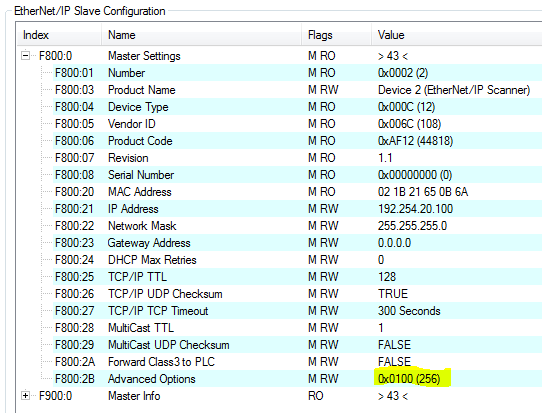Select the F800:2A Forward Class3 to PLC row
This screenshot has width=542, height=413.
(x=297, y=362)
